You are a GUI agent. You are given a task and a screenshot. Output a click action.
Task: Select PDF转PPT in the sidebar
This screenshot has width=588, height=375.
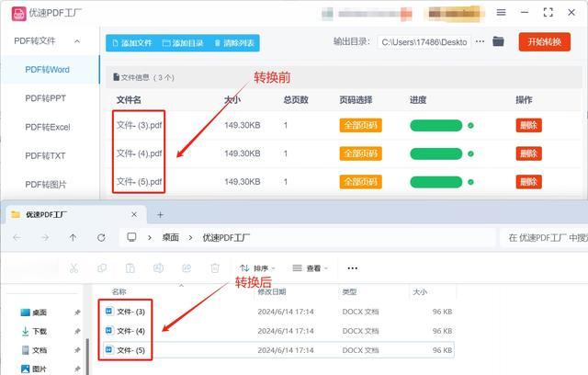46,98
